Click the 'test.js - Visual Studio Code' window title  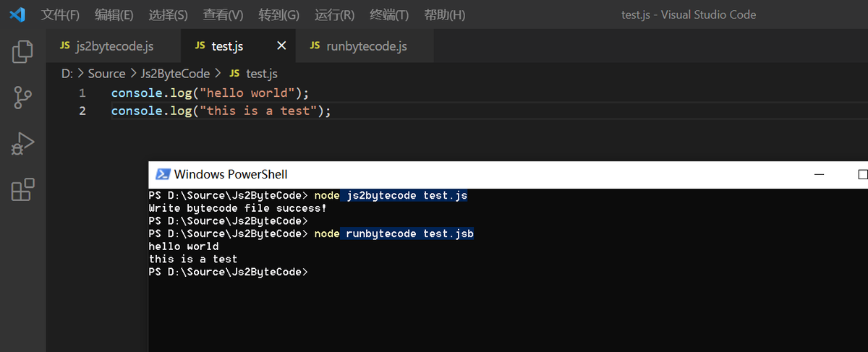(689, 15)
